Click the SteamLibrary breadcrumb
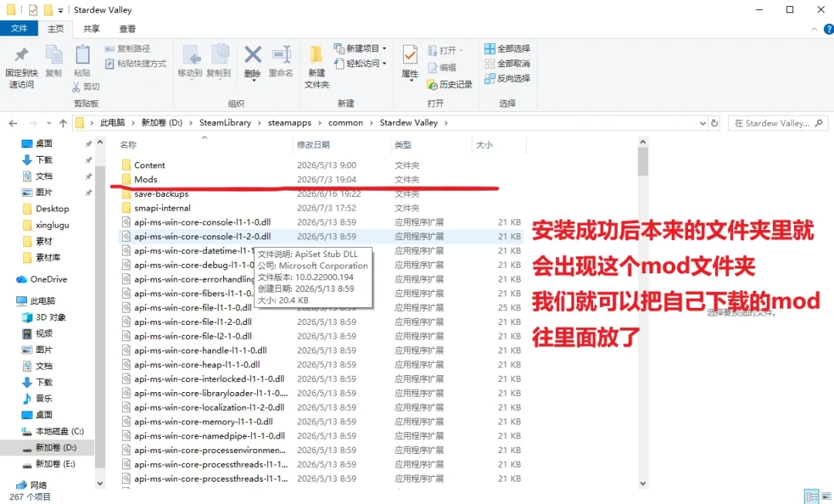This screenshot has height=504, width=834. coord(225,123)
